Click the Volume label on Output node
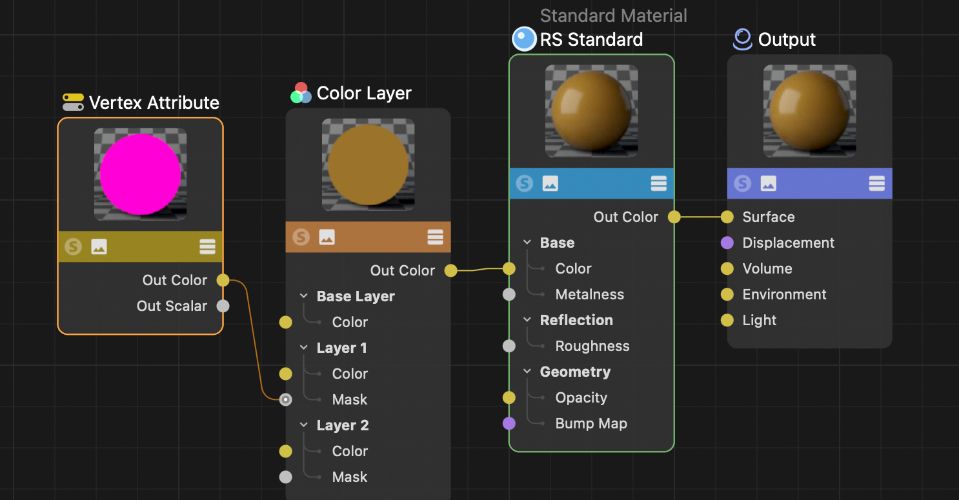Screen dimensions: 959x500 tap(767, 268)
